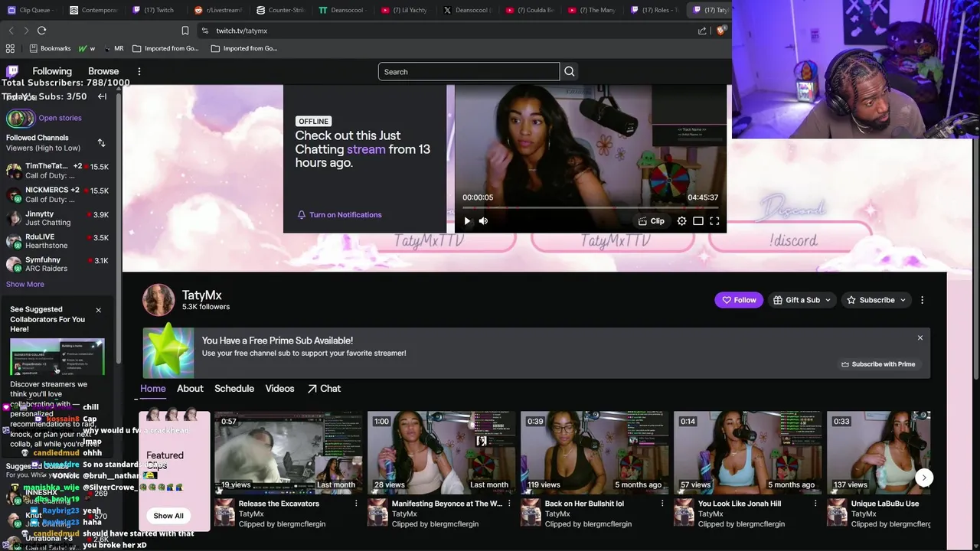Open first Imported from Go... folder
This screenshot has height=551, width=980.
pyautogui.click(x=165, y=48)
